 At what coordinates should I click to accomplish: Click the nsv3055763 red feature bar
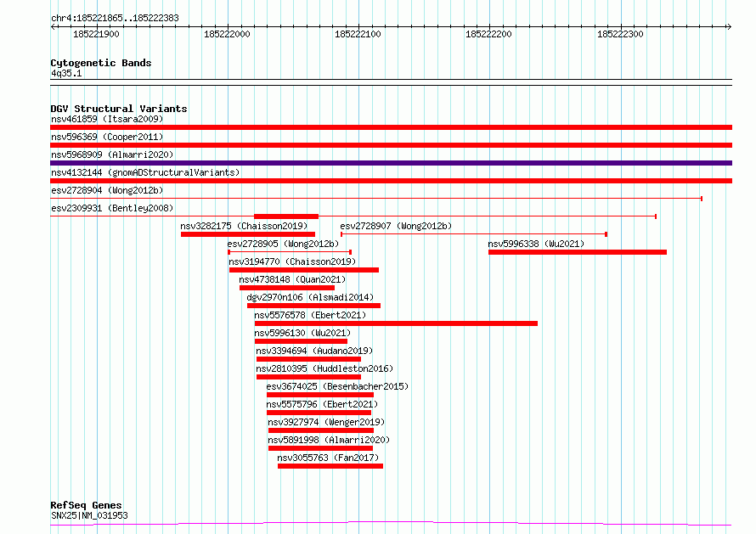click(330, 466)
